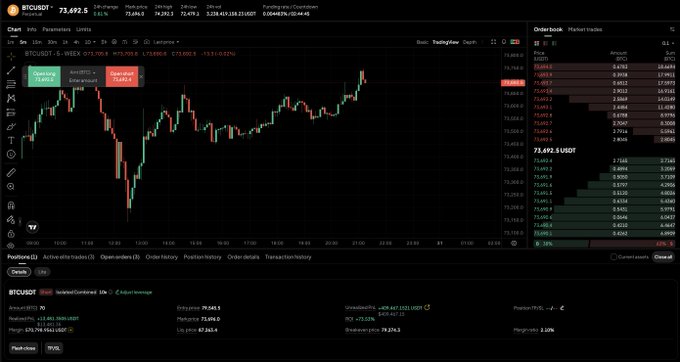The image size is (680, 362).
Task: Open the indicators icon in toolbar
Action: tap(124, 42)
